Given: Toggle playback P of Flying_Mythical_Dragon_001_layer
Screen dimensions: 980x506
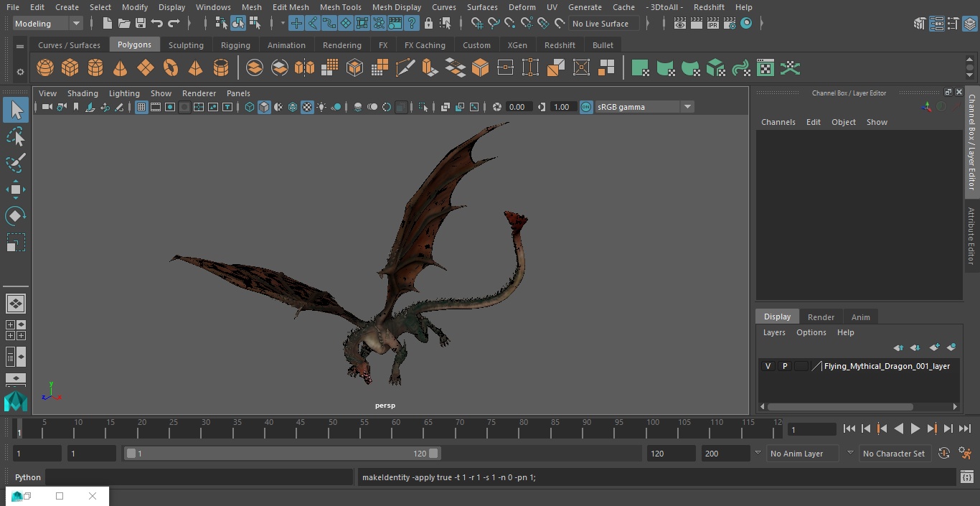Looking at the screenshot, I should (785, 366).
